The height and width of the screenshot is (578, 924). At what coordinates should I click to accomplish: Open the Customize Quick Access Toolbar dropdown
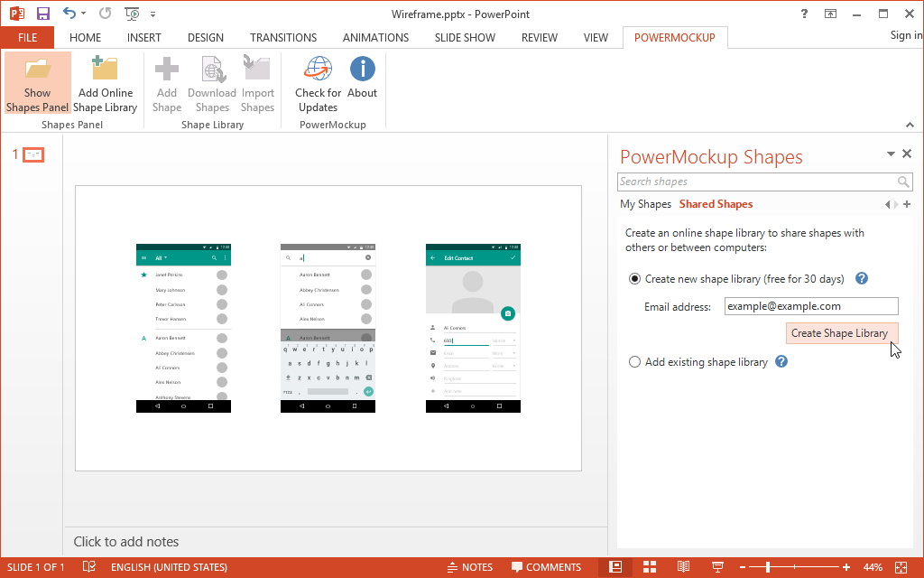[x=153, y=14]
